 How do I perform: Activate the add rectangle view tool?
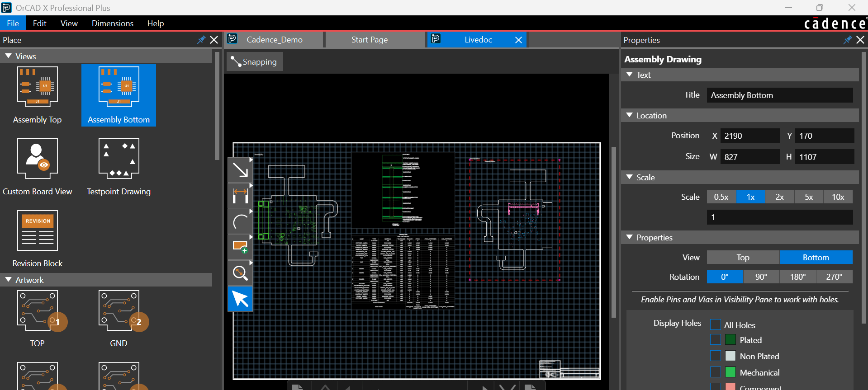240,247
